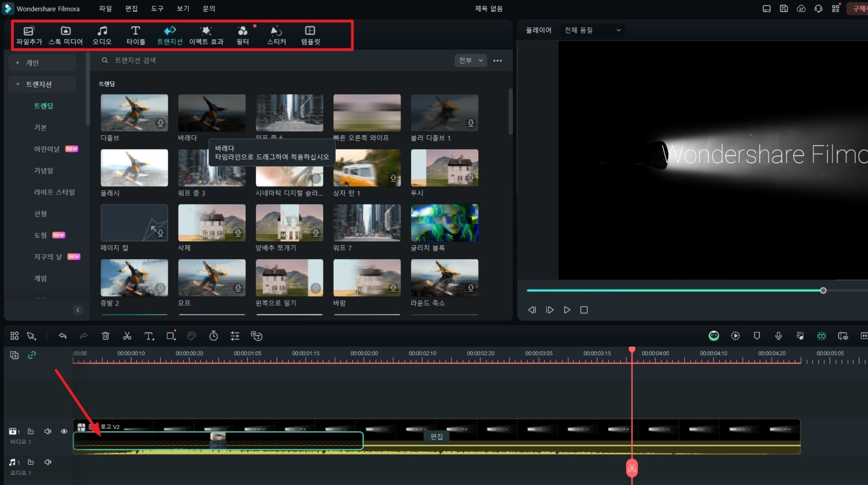Viewport: 868px width, 485px height.
Task: Open the crop tool in timeline toolbar
Action: click(171, 336)
